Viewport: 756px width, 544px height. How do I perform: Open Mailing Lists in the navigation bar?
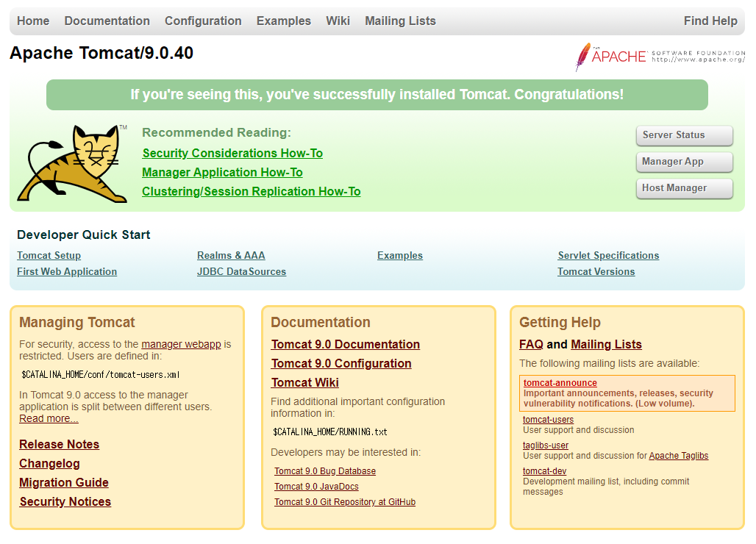(400, 21)
